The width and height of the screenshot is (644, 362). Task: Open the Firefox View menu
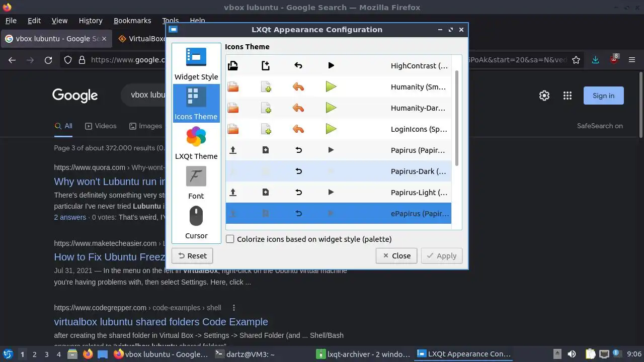[59, 21]
